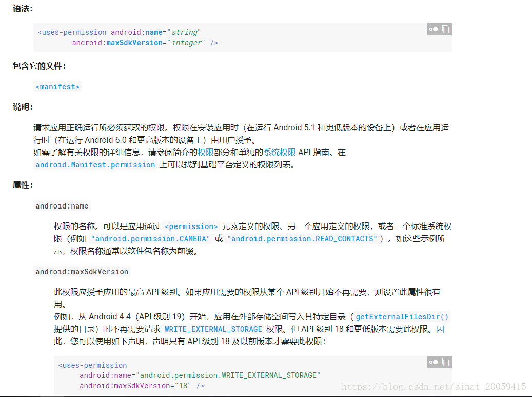The width and height of the screenshot is (532, 397).
Task: Click the 说明: heading
Action: (x=23, y=107)
